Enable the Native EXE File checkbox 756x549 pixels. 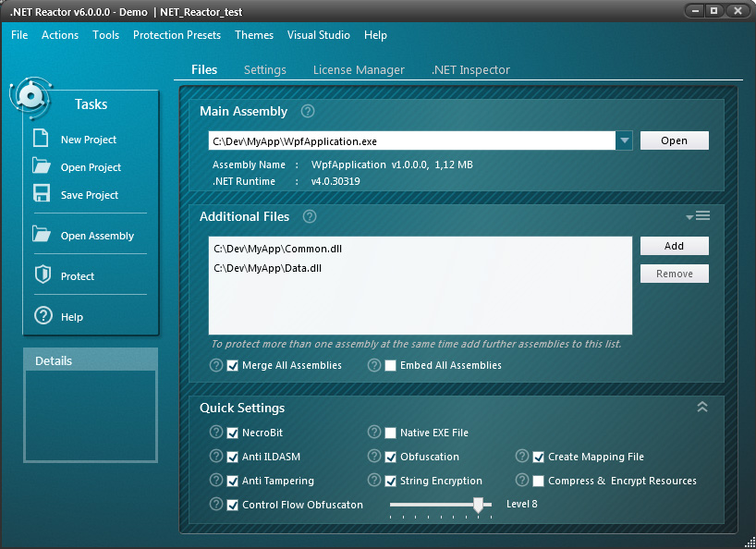(390, 432)
